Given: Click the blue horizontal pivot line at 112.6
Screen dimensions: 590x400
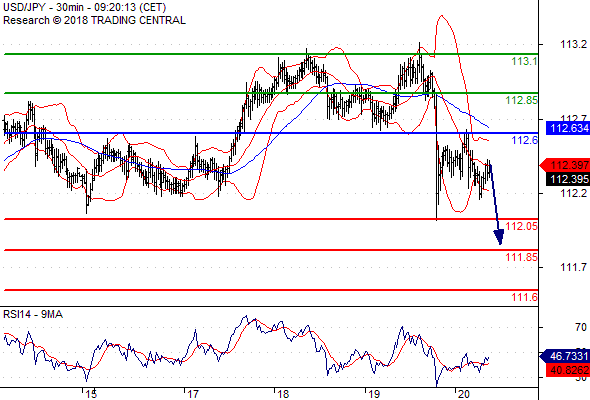Looking at the screenshot, I should coord(271,133).
